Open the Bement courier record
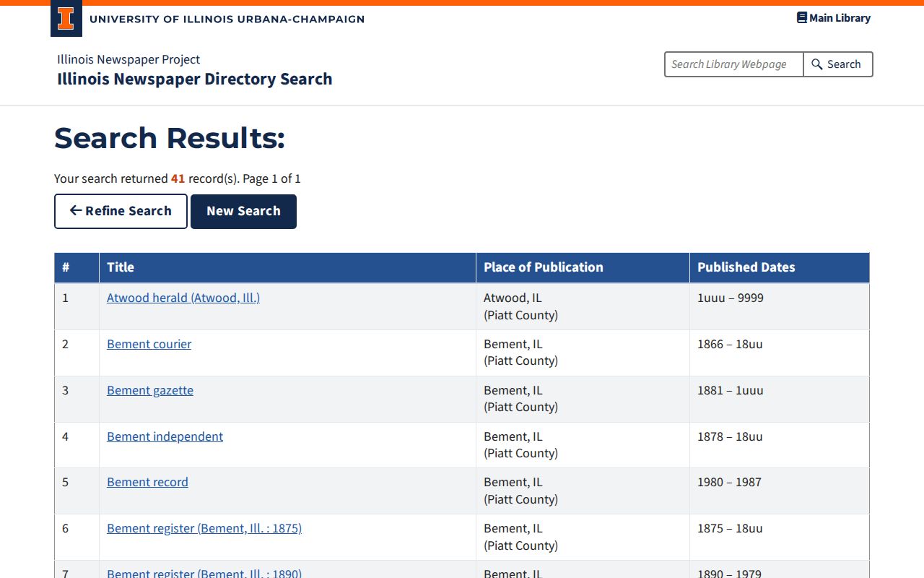 149,344
